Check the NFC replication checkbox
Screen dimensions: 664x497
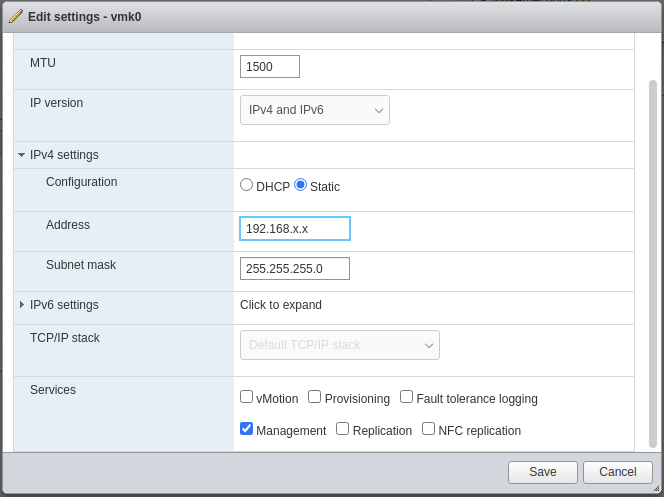point(429,429)
